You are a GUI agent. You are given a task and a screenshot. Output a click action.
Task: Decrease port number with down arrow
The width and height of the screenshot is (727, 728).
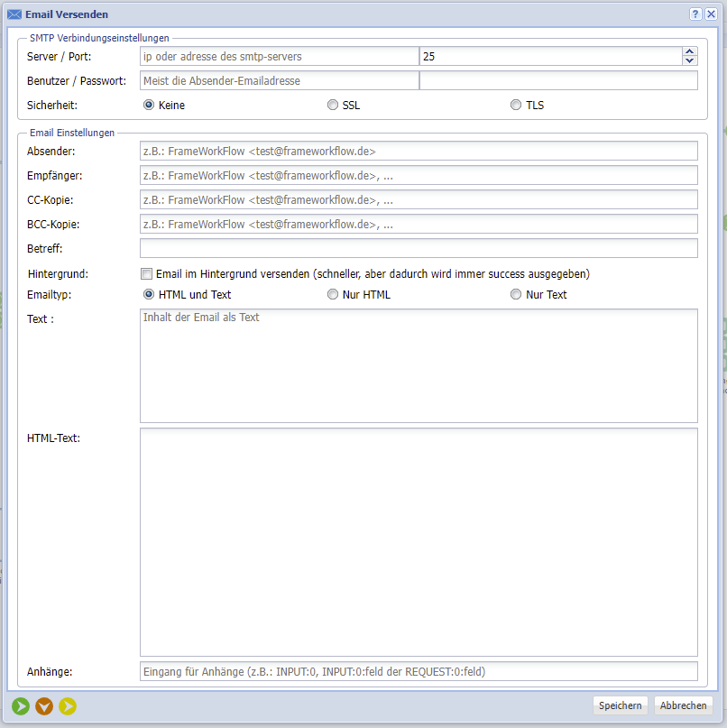690,61
